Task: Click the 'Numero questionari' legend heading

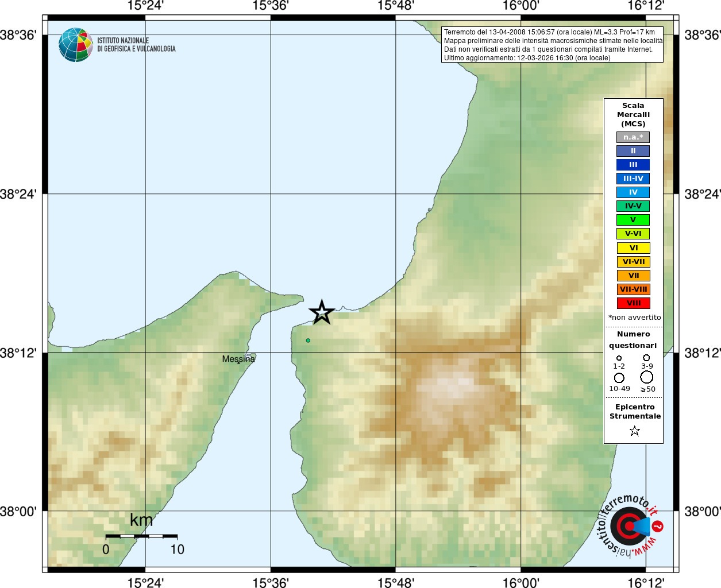Action: point(633,339)
